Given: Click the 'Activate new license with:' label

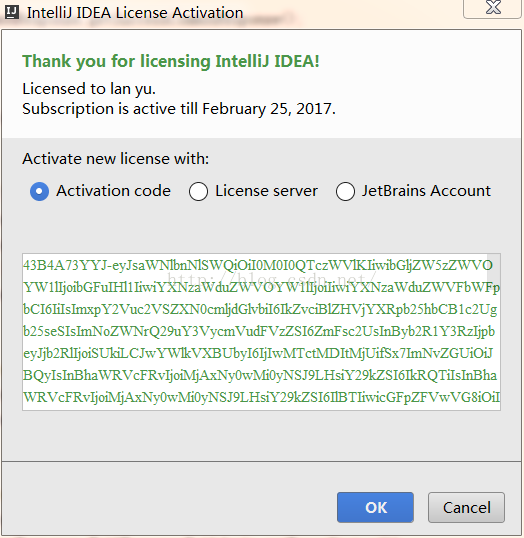Looking at the screenshot, I should pos(116,159).
